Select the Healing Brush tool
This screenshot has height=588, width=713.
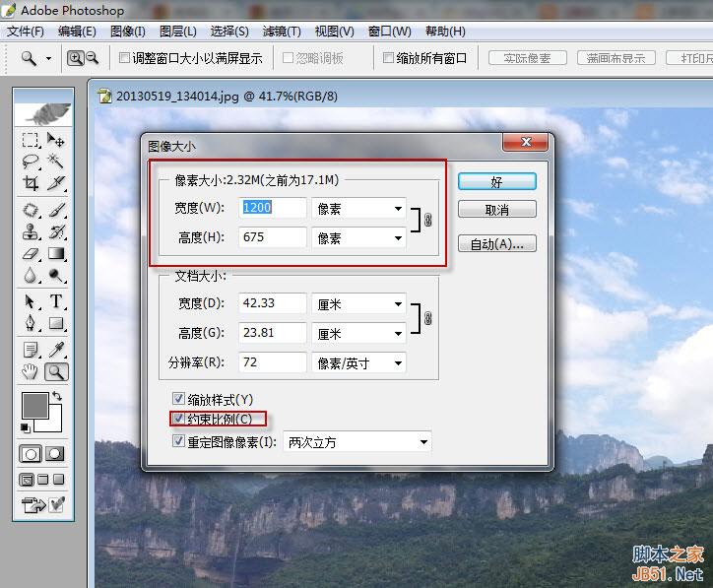(x=31, y=210)
